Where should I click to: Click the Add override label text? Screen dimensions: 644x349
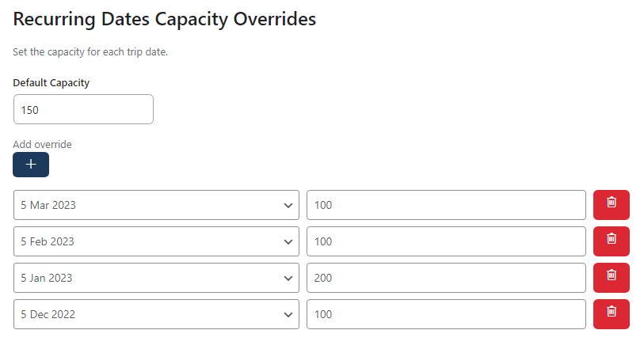(x=43, y=144)
